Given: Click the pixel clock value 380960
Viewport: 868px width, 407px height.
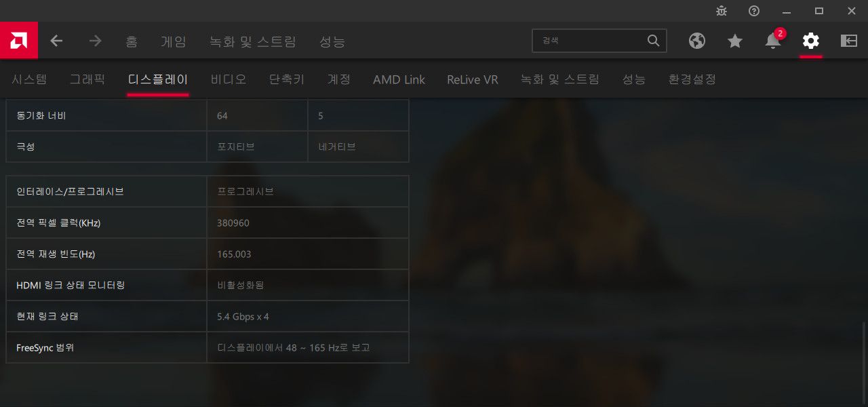Looking at the screenshot, I should [x=233, y=223].
